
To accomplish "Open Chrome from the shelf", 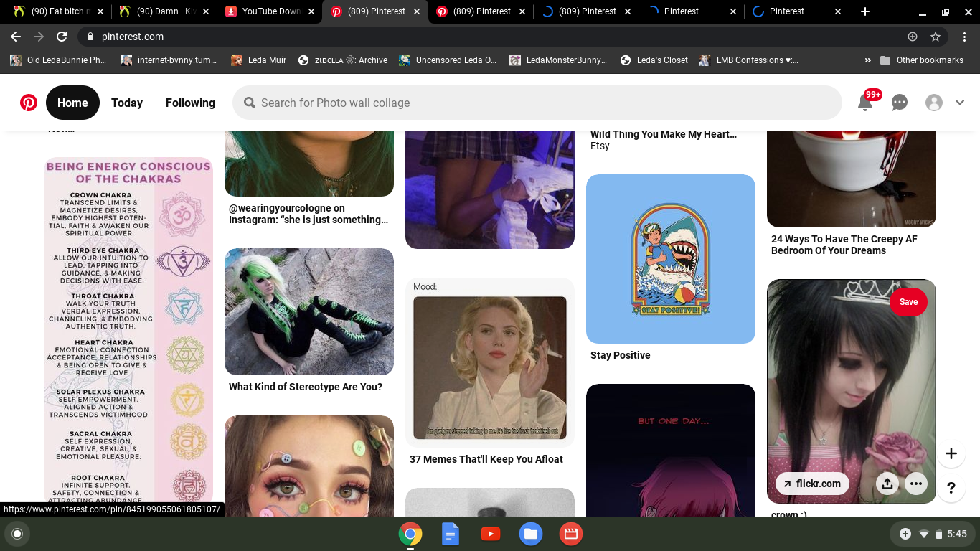I will point(410,534).
